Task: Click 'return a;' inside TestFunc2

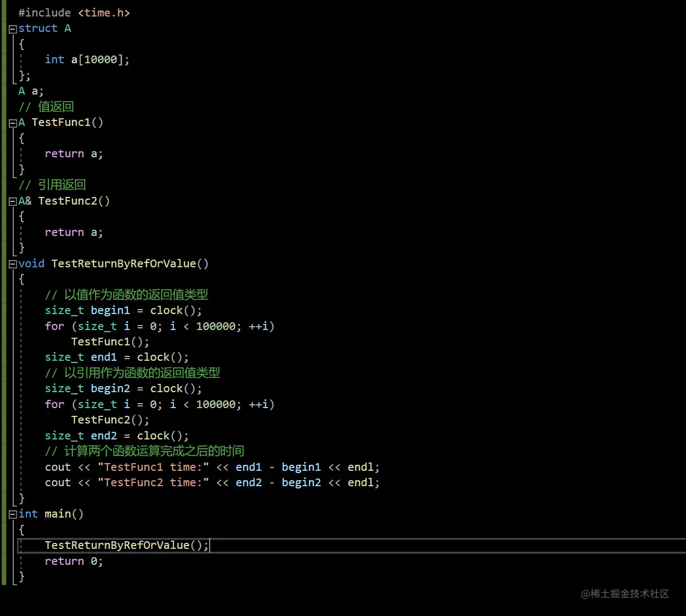Action: click(x=74, y=232)
